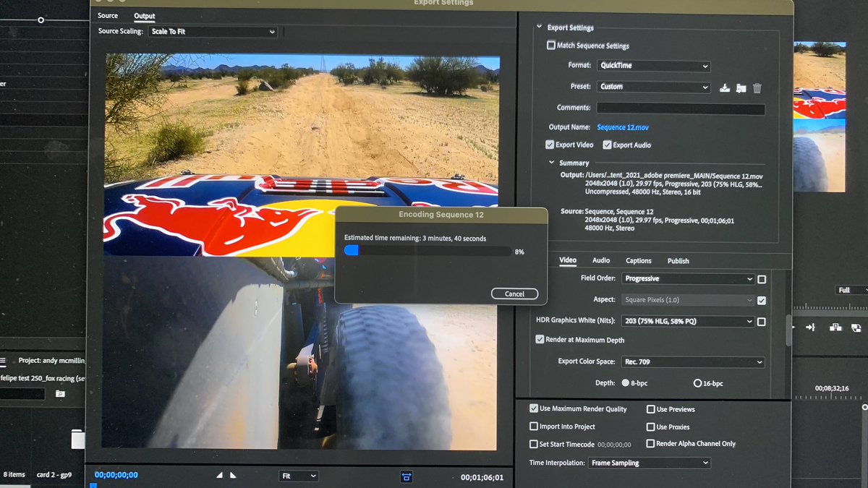
Task: Click the encoding progress bar
Action: coord(427,251)
